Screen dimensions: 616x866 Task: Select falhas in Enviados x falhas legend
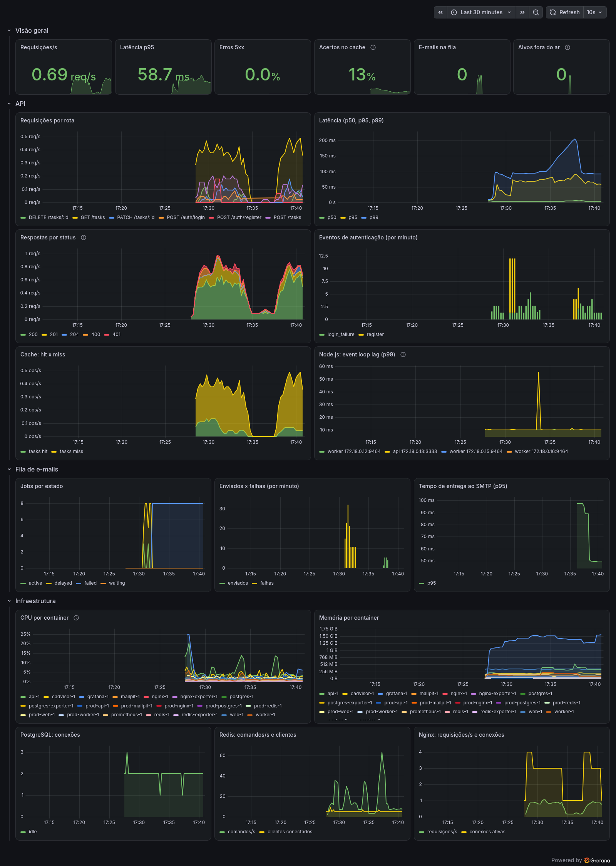[x=267, y=583]
